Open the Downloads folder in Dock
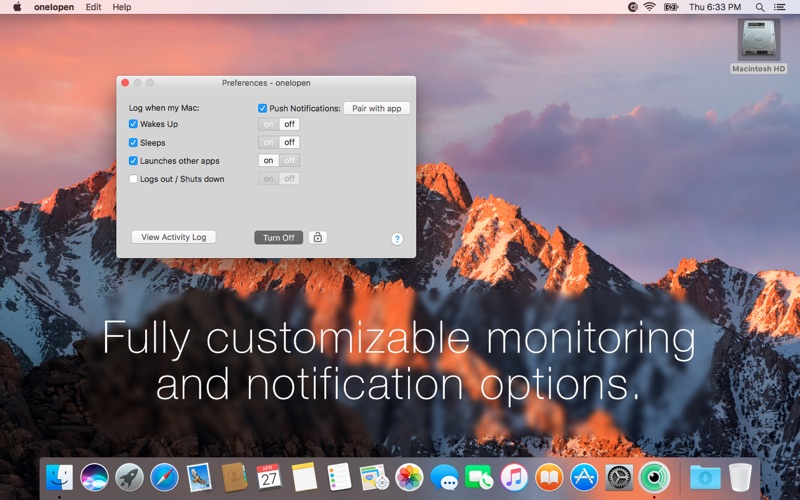Image resolution: width=800 pixels, height=500 pixels. pos(705,478)
